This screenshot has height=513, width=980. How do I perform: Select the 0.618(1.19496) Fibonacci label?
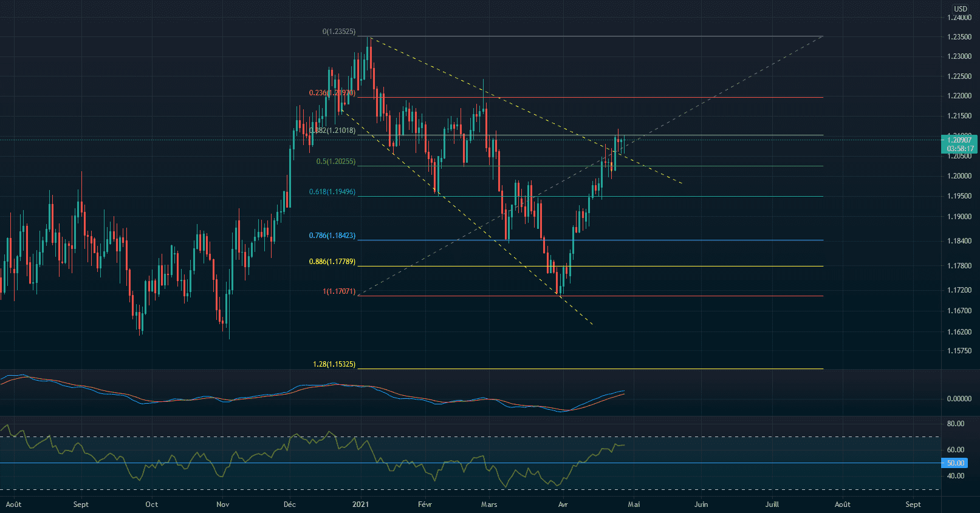coord(332,192)
